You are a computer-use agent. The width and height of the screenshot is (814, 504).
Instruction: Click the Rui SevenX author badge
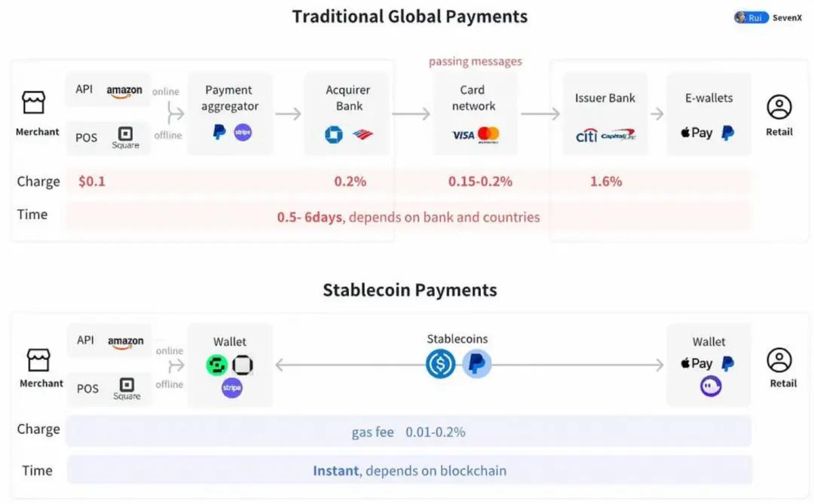click(x=768, y=17)
